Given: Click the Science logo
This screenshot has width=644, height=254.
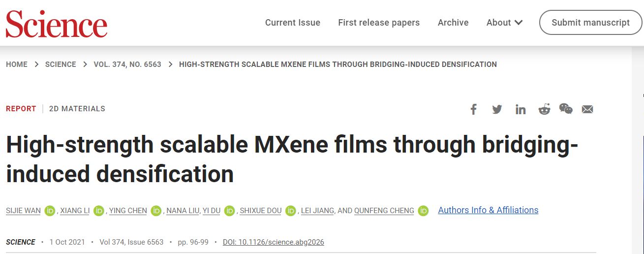Looking at the screenshot, I should click(x=57, y=24).
